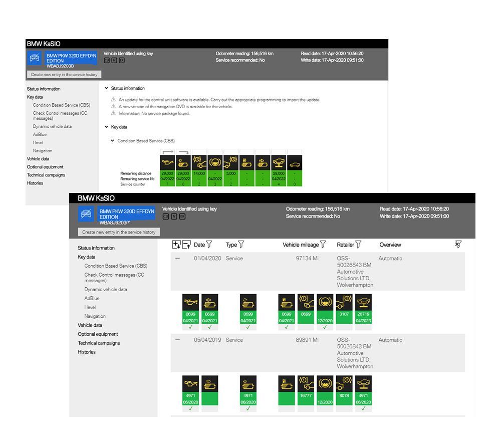Click vehicle check icon in 01/04/2020 service
501x448 pixels.
pyautogui.click(x=363, y=302)
